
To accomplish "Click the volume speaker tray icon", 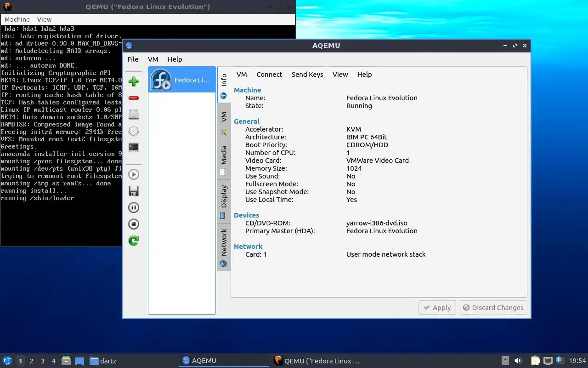I will pyautogui.click(x=518, y=361).
